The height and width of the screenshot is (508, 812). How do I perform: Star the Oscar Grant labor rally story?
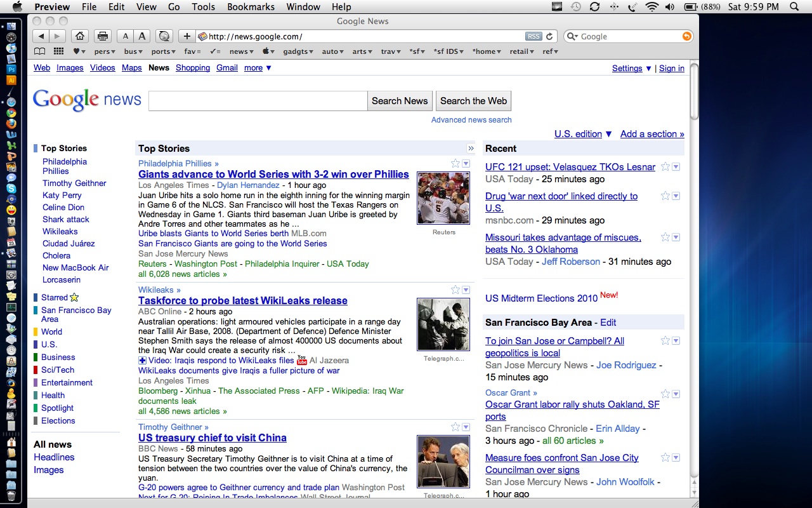665,394
